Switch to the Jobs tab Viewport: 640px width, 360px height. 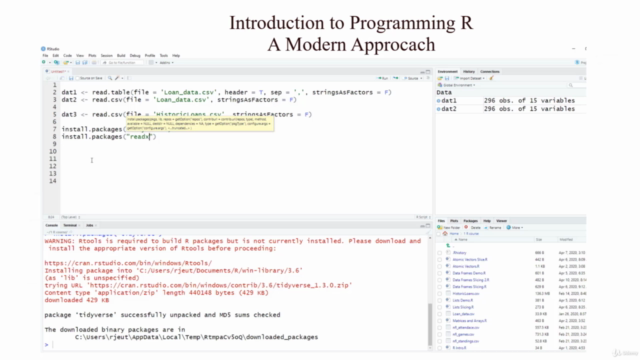(90, 225)
